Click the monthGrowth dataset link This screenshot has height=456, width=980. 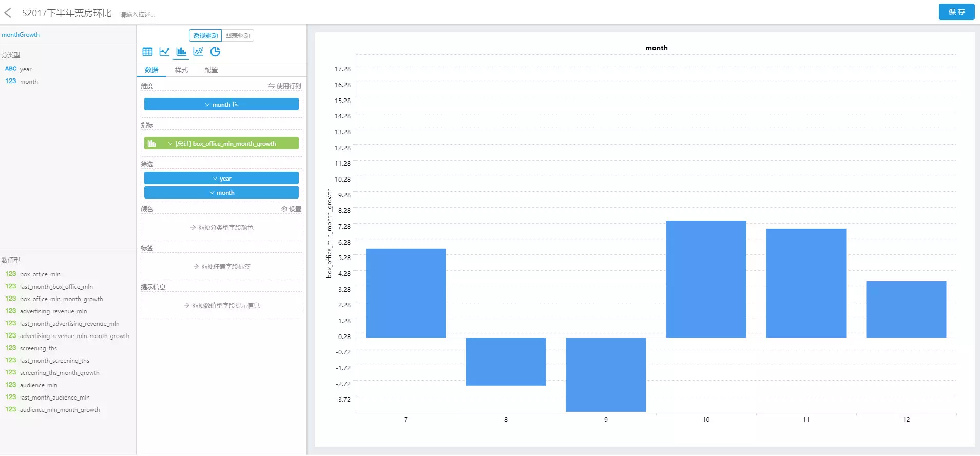tap(21, 35)
